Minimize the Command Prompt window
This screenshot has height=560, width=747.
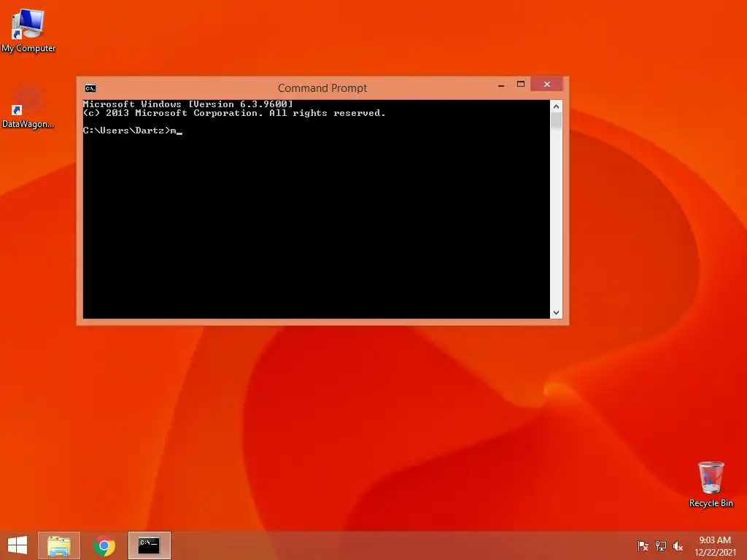point(501,85)
